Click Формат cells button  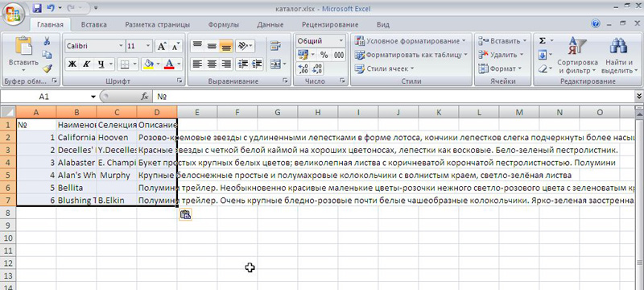(x=500, y=68)
